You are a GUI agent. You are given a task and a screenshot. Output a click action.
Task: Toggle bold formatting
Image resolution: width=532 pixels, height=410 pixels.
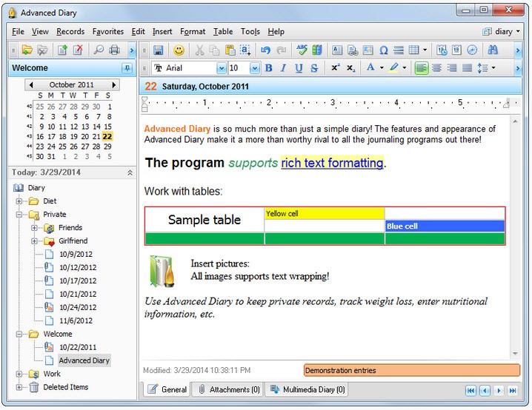[x=268, y=68]
